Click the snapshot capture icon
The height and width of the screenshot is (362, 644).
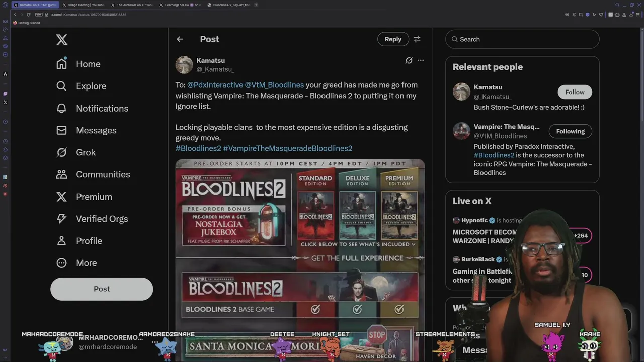click(581, 15)
